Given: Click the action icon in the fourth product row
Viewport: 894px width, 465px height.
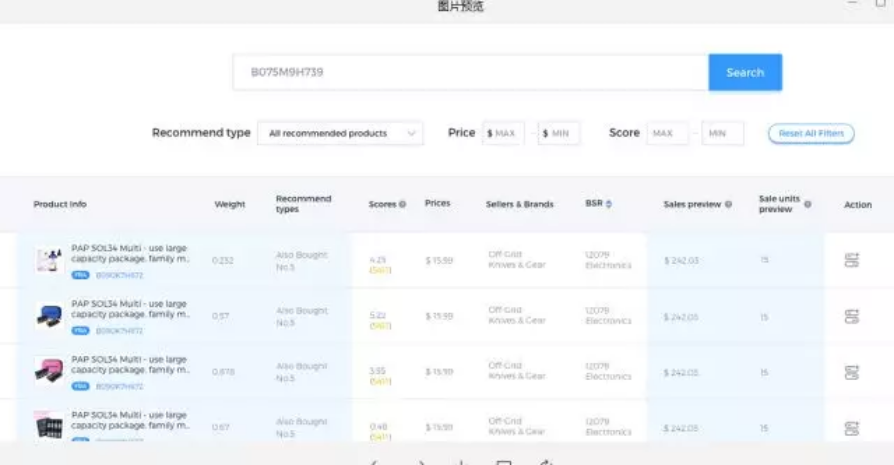Looking at the screenshot, I should point(851,428).
